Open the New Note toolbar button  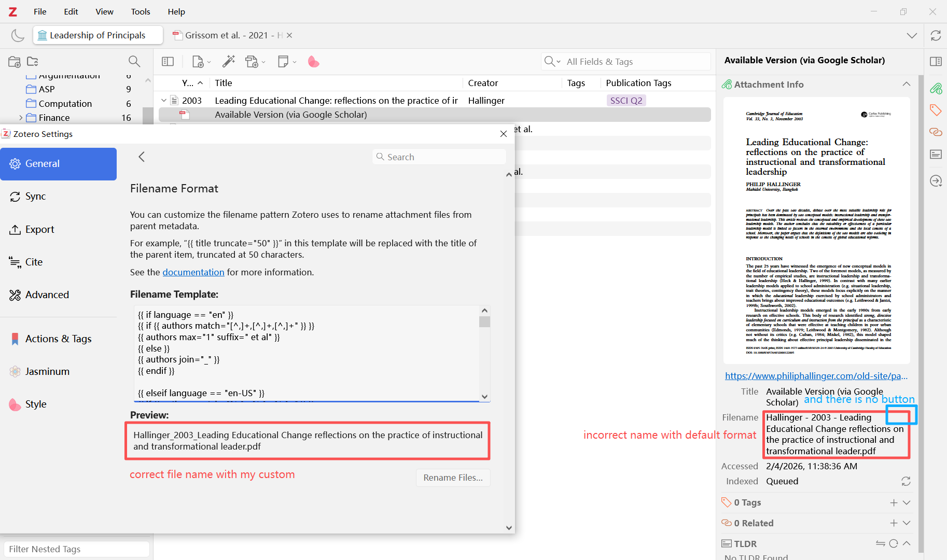287,62
